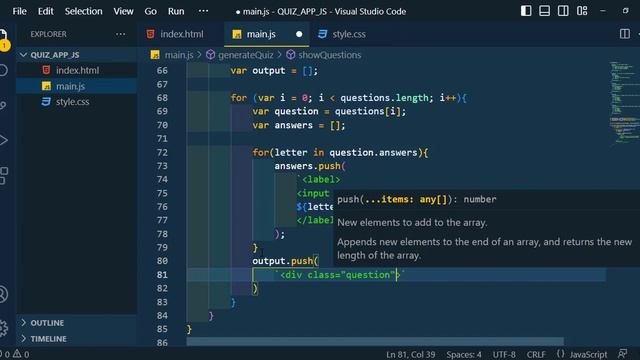640x360 pixels.
Task: Show more menu items via ellipsis
Action: point(203,11)
